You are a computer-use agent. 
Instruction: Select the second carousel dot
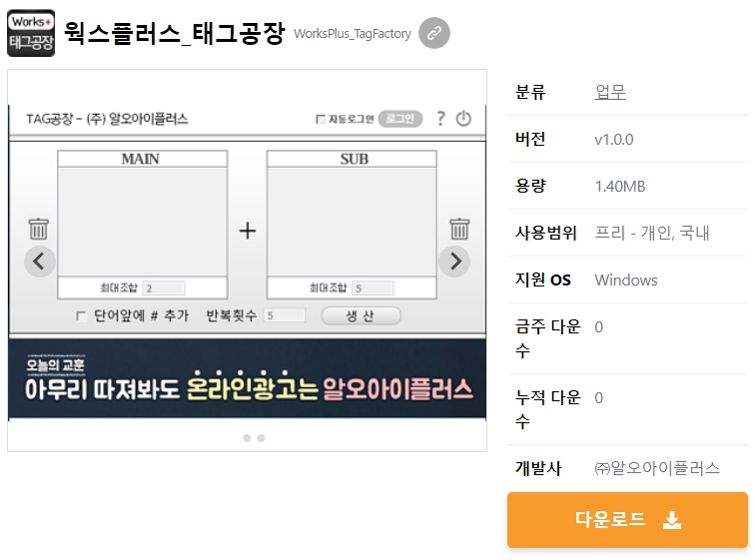tap(261, 438)
